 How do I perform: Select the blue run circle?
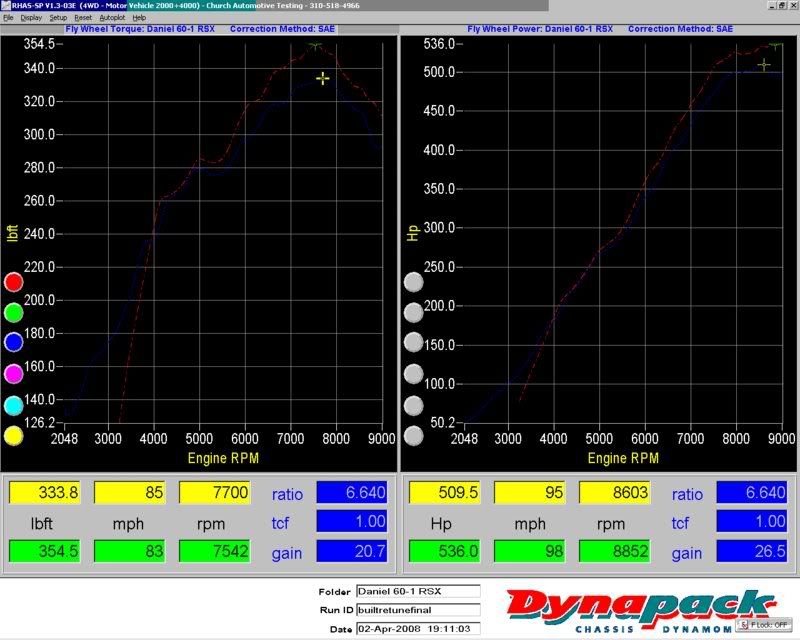pos(13,343)
